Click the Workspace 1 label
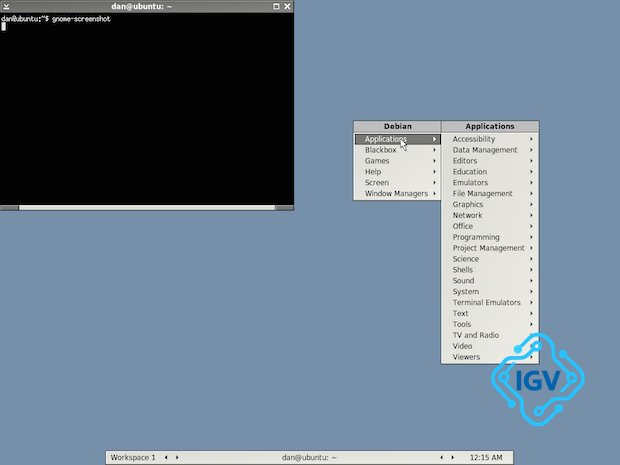This screenshot has height=465, width=620. (x=133, y=457)
